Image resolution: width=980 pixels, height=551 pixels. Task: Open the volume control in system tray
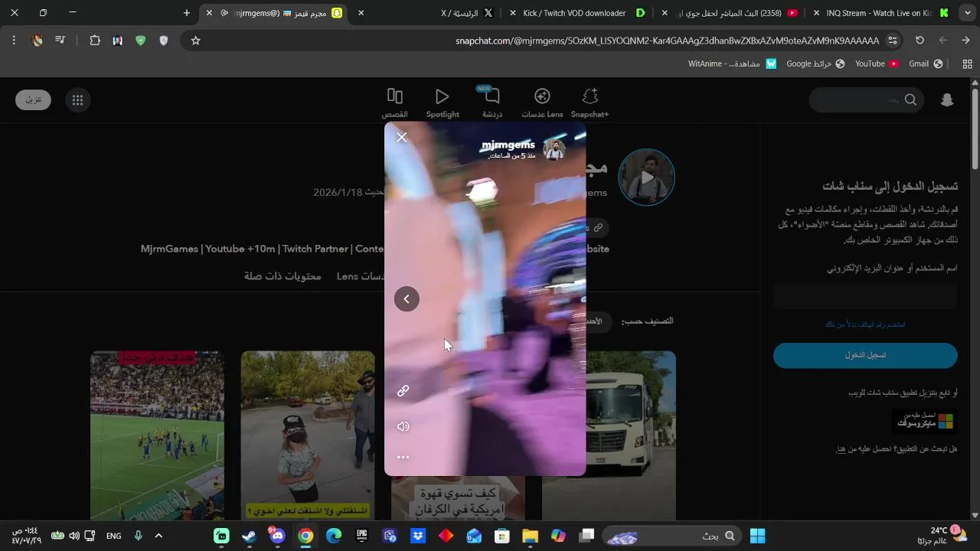(x=73, y=536)
